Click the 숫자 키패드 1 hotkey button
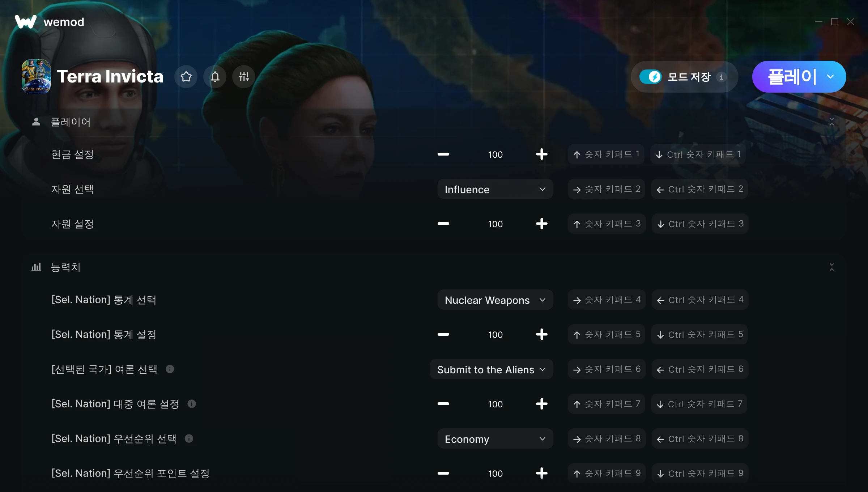Screen dimensions: 868x492 606,154
